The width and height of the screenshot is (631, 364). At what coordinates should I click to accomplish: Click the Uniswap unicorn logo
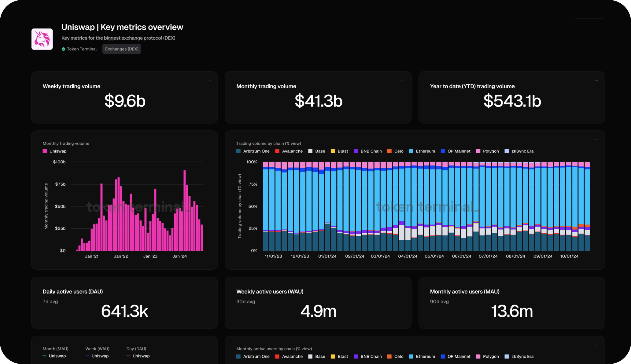[42, 39]
